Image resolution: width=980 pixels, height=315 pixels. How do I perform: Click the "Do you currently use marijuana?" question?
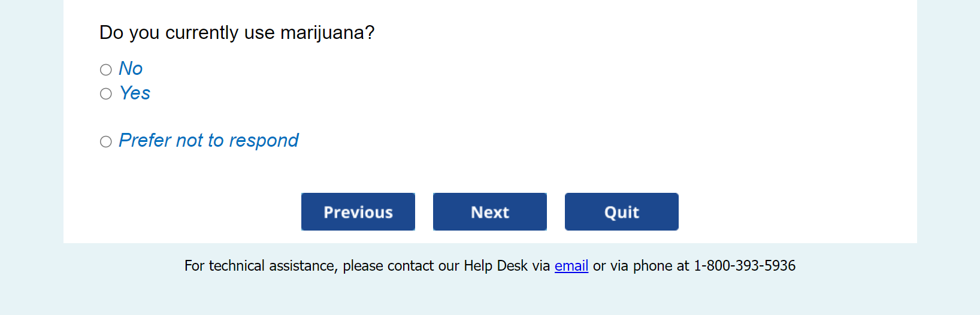[237, 33]
